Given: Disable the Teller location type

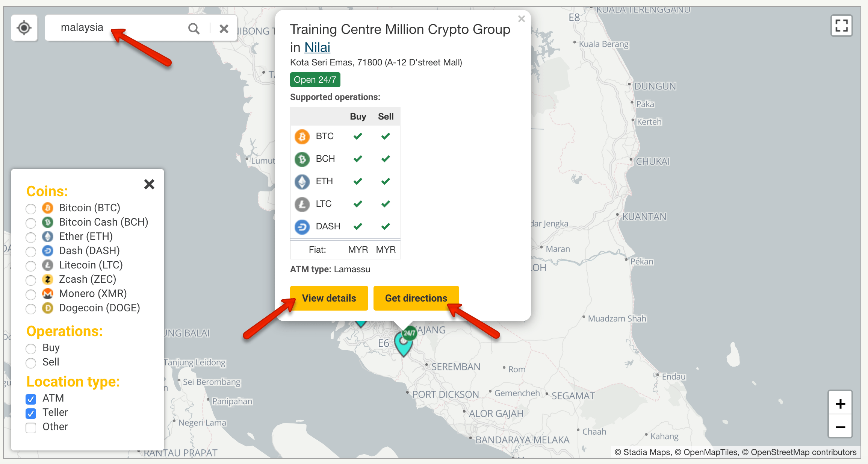Looking at the screenshot, I should [x=30, y=413].
